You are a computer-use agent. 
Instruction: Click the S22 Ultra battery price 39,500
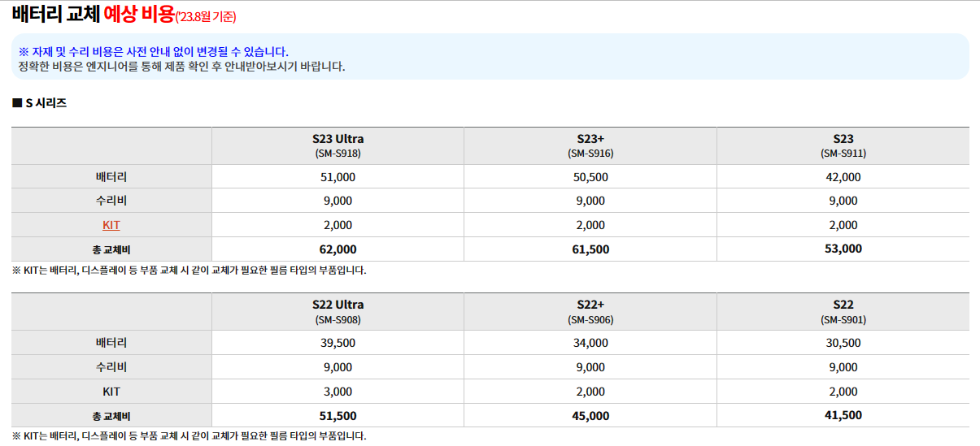click(x=338, y=343)
